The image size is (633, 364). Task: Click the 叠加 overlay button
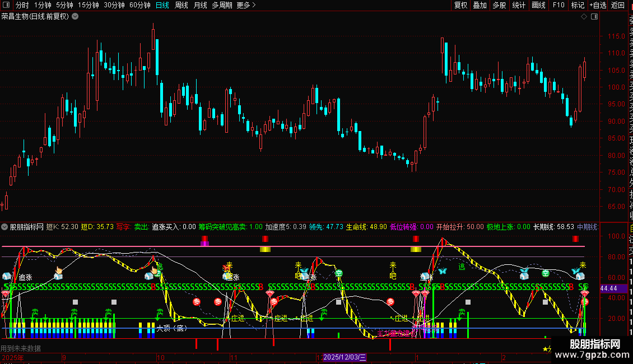(x=480, y=5)
